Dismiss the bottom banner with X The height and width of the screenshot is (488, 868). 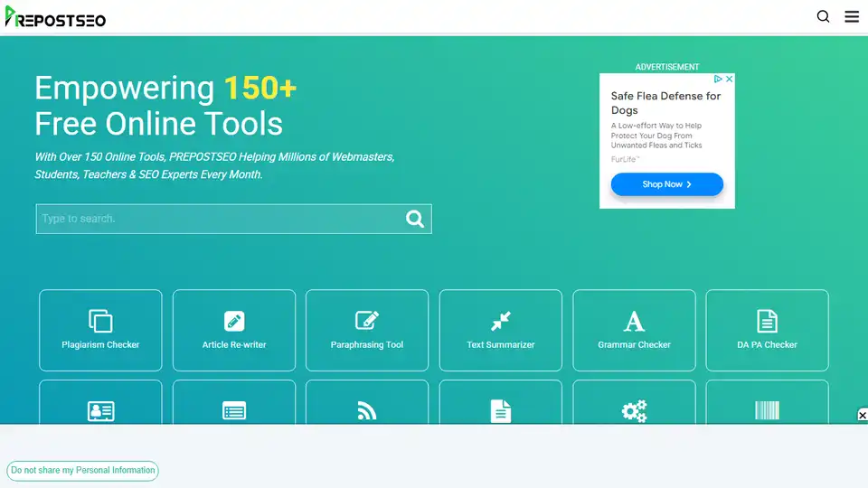[x=862, y=416]
